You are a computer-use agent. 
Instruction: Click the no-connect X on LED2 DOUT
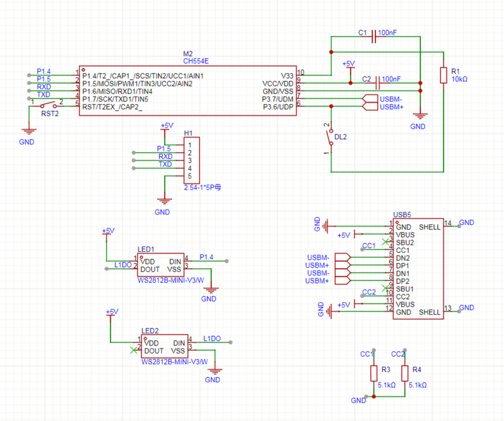point(133,350)
